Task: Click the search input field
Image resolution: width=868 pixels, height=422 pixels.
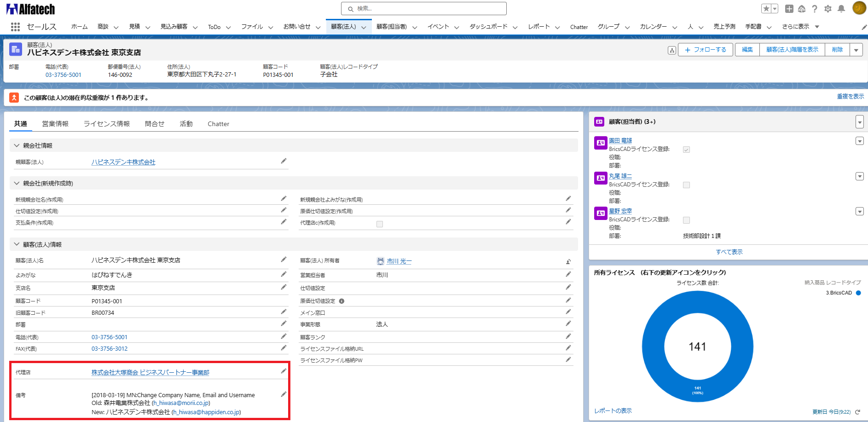Action: [x=423, y=9]
